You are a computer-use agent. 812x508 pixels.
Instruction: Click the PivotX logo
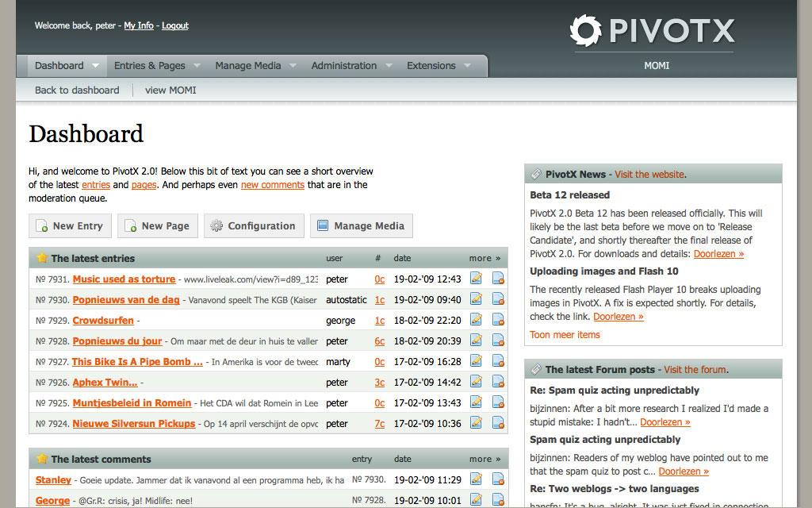point(652,32)
